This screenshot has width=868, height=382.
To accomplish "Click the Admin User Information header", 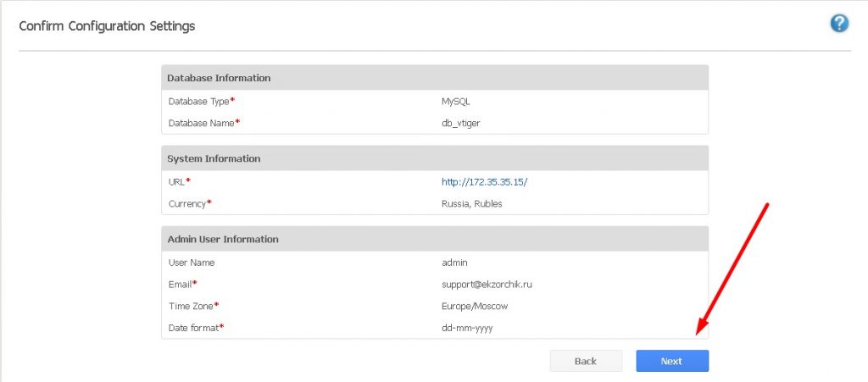I will point(223,239).
